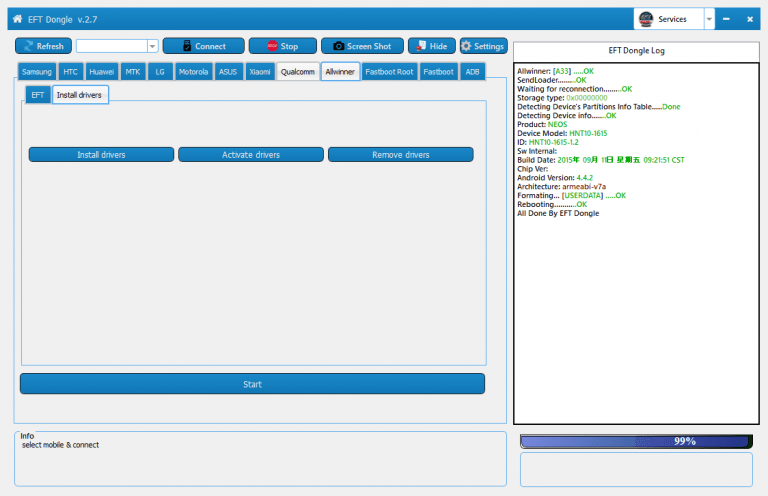Switch to the ADB tab
Screen dimensions: 768x496
click(472, 72)
